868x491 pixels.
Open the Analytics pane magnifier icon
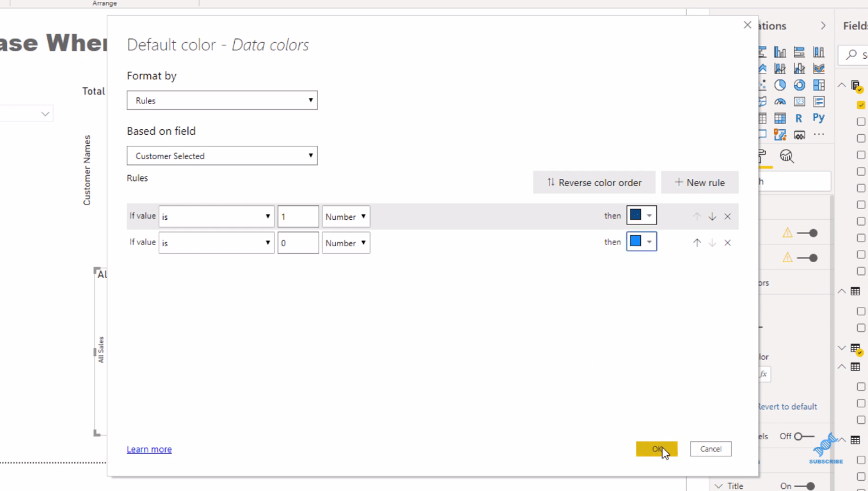(787, 156)
